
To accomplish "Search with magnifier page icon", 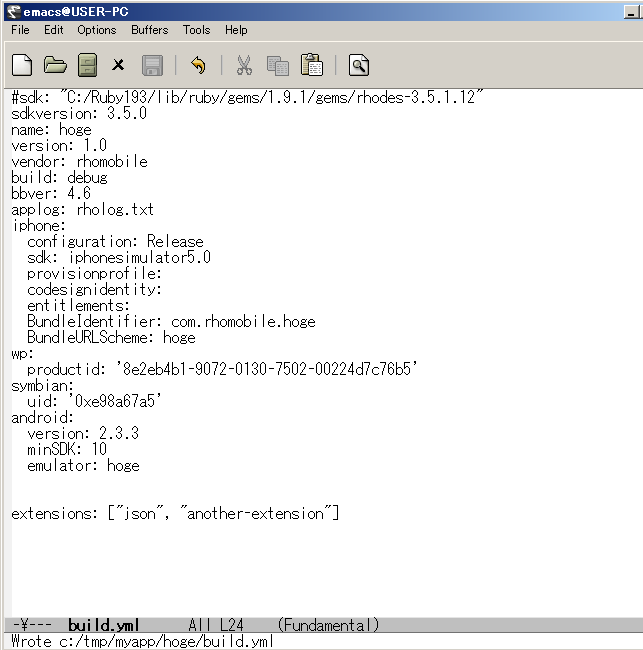I will click(359, 65).
